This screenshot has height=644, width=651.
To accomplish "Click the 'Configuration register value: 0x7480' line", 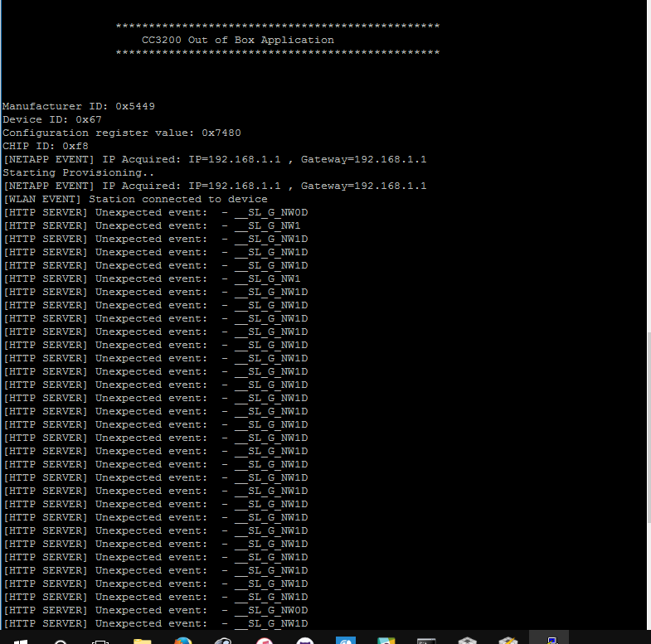I will pos(122,133).
